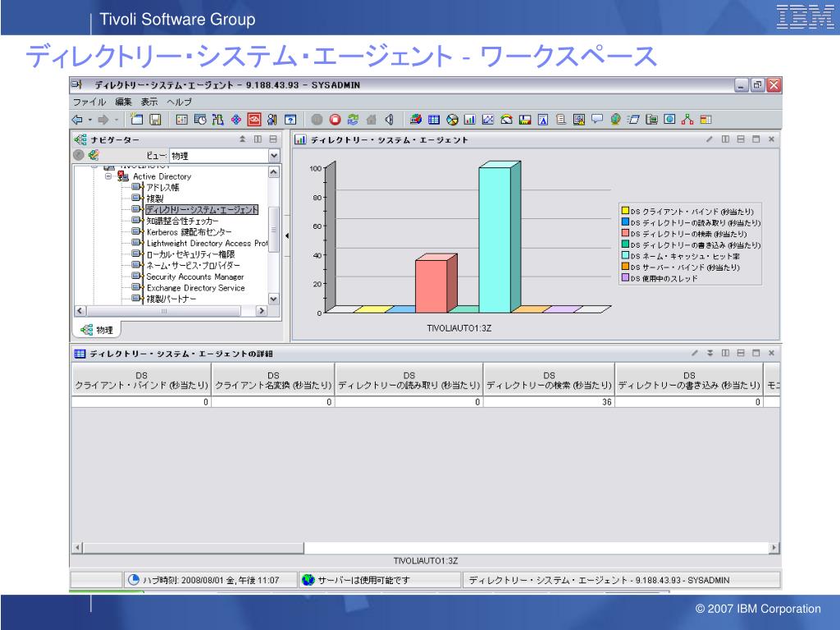This screenshot has height=630, width=840.
Task: Open the ヘルプ menu
Action: tap(178, 102)
